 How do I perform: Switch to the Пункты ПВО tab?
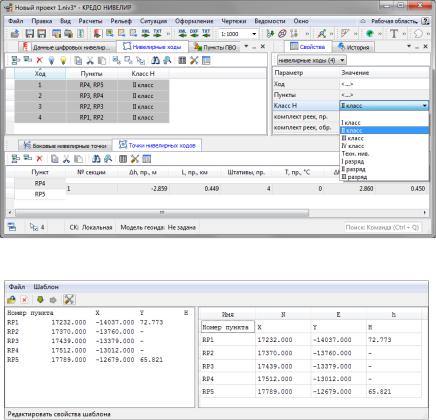(x=215, y=47)
